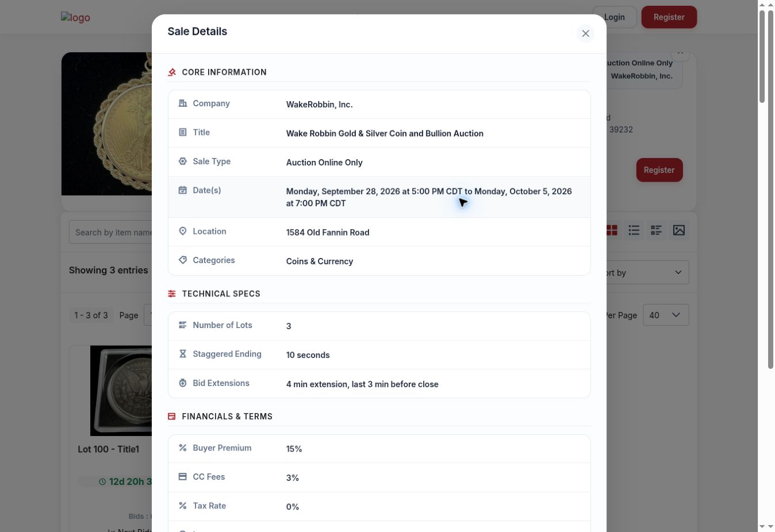Click the 15% buyer premium value
This screenshot has width=775, height=532.
tap(294, 449)
